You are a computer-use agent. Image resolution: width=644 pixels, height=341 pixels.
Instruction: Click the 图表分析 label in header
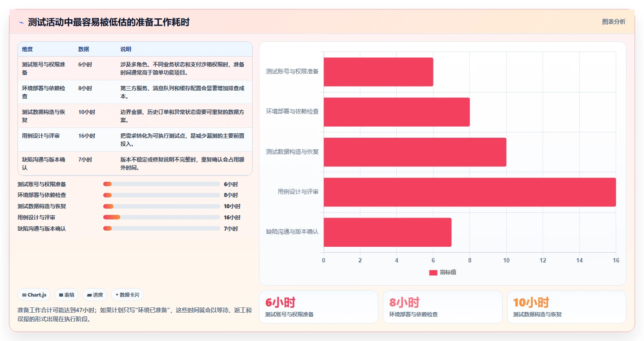coord(613,22)
